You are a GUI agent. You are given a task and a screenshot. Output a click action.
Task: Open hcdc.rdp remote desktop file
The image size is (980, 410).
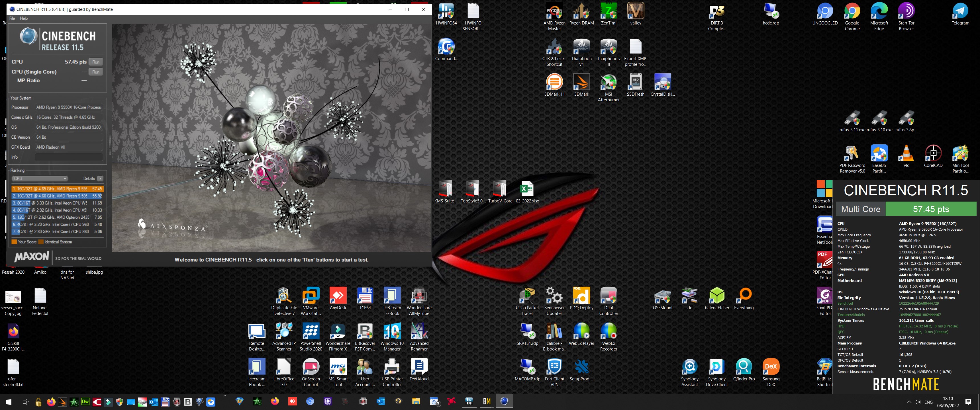tap(771, 15)
